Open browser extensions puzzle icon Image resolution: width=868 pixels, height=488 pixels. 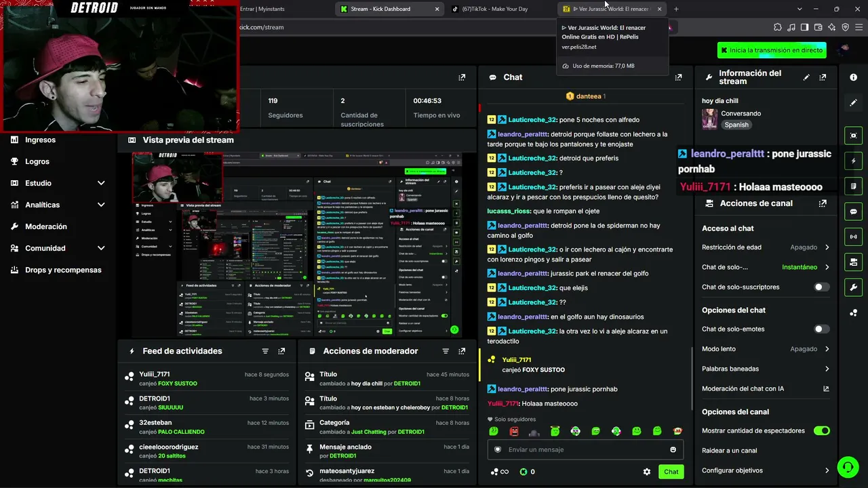coord(777,27)
